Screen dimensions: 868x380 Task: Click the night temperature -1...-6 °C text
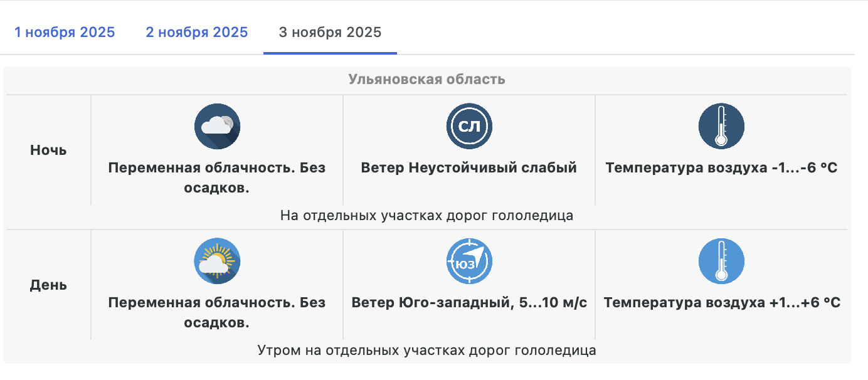(721, 168)
